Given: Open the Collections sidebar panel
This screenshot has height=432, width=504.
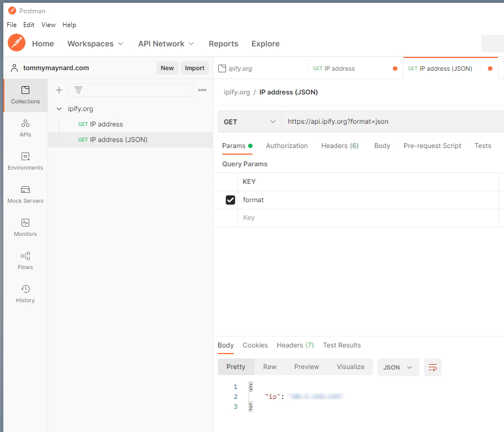Looking at the screenshot, I should [25, 95].
